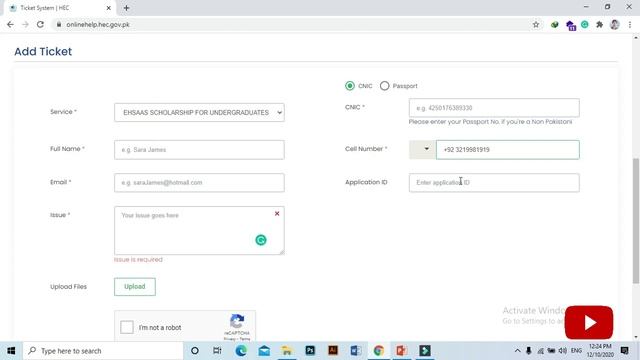Open the volume tray icon
640x360 pixels.
(x=563, y=351)
